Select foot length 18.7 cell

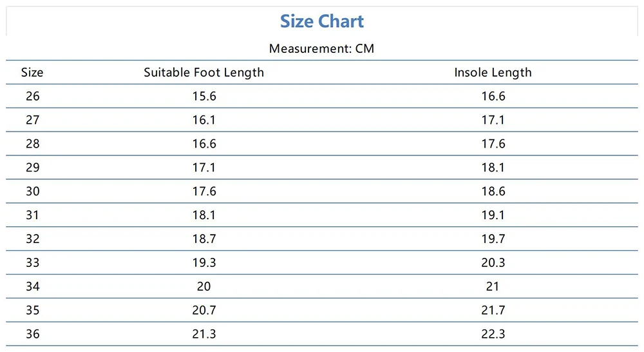[x=204, y=239]
